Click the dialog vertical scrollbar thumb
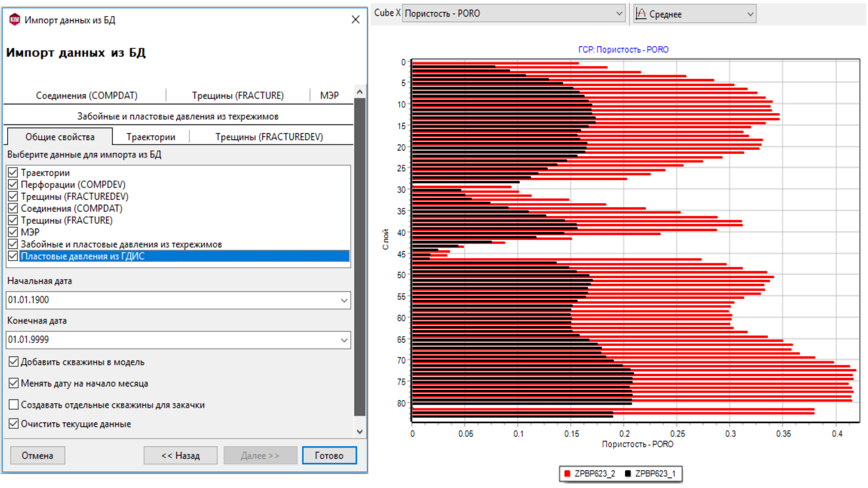The height and width of the screenshot is (488, 868). [360, 257]
